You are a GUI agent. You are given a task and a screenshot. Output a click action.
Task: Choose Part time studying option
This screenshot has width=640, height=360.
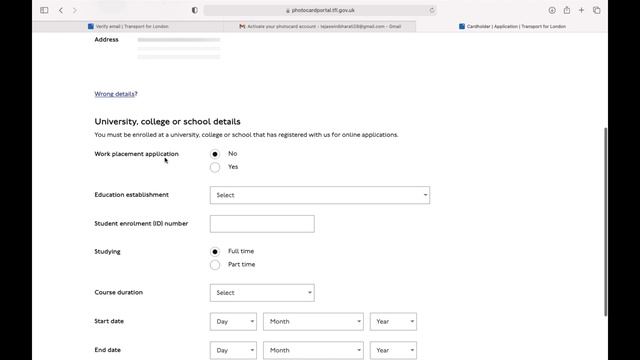tap(215, 265)
